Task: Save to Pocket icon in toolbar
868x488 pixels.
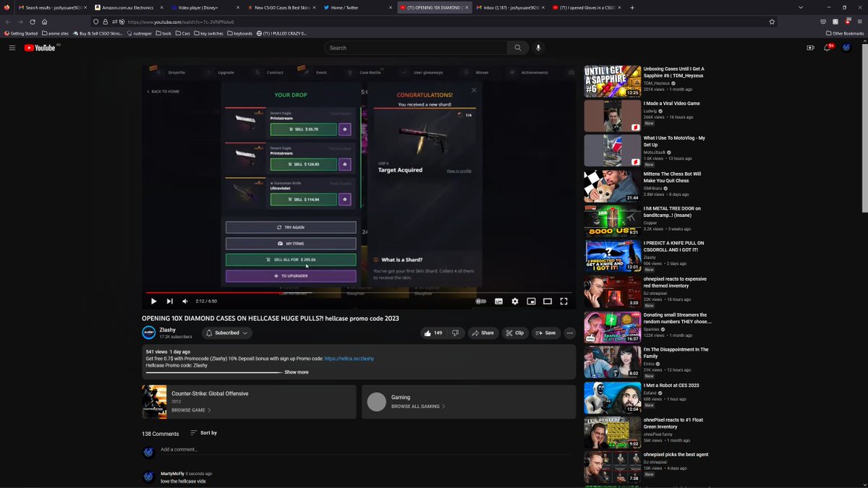Action: tap(823, 22)
